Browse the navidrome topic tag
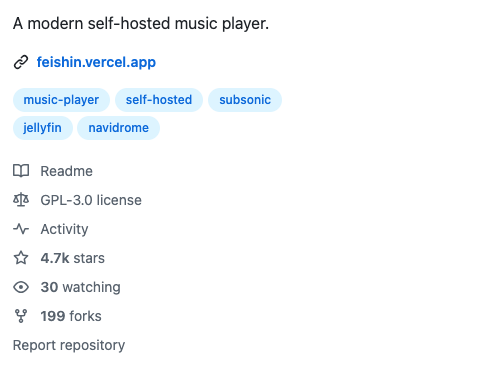Viewport: 487px width, 370px height. pos(118,128)
